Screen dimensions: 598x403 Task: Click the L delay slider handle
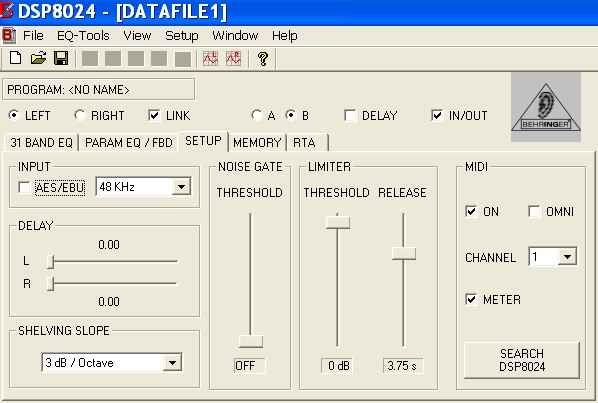pos(50,262)
